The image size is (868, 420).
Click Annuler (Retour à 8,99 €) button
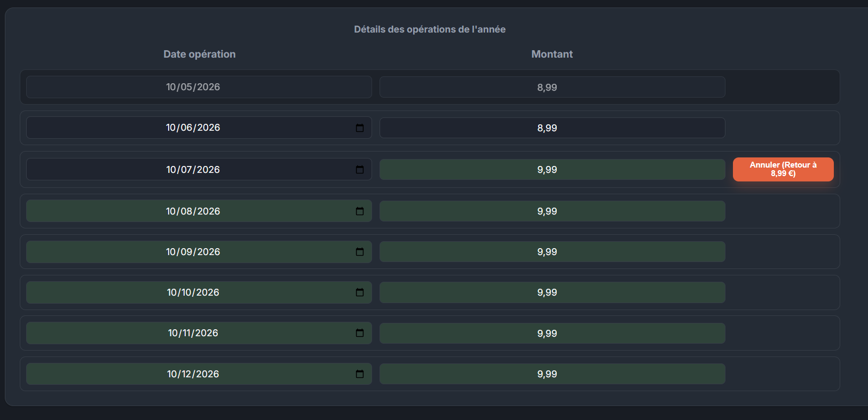pos(783,169)
